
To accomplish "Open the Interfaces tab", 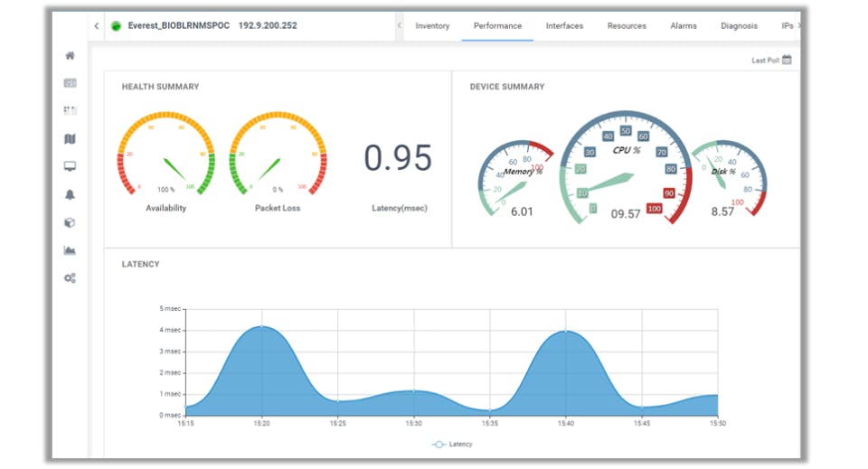I will [x=564, y=26].
